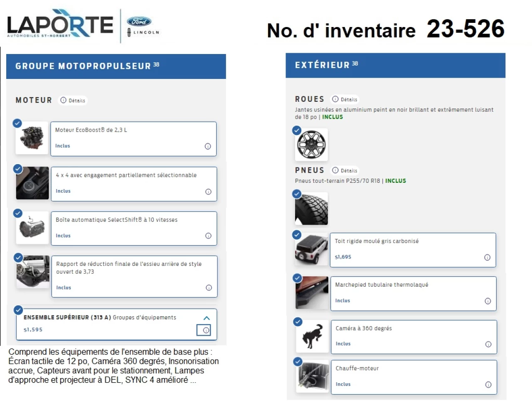Click Pneus tout-terrain P255/70 R18 text
Viewport: 532px width, 403px height.
click(337, 181)
